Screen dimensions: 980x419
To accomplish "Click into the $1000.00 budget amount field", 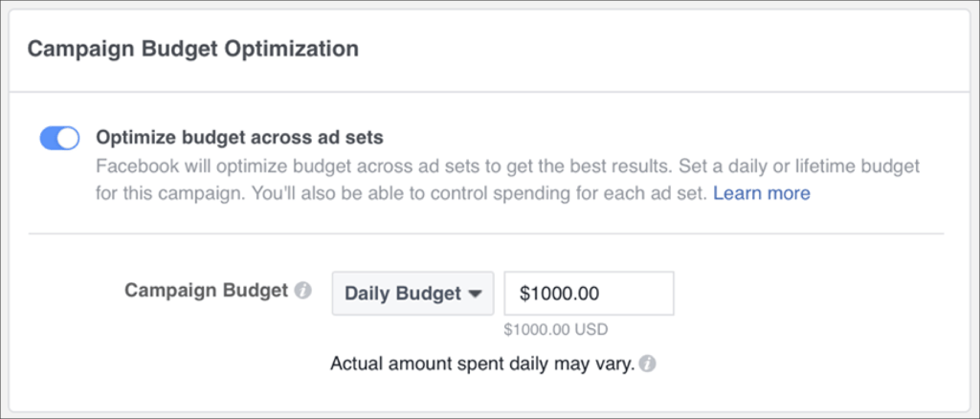I will pos(590,293).
